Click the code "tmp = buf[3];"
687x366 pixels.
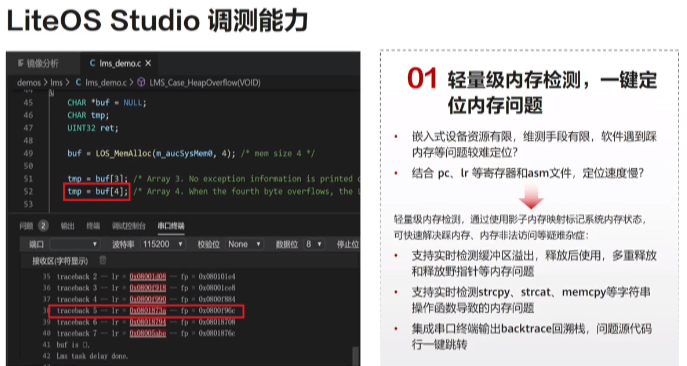(97, 179)
